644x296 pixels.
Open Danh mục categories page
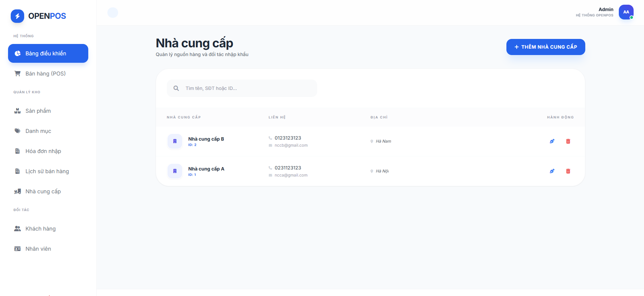point(48,131)
